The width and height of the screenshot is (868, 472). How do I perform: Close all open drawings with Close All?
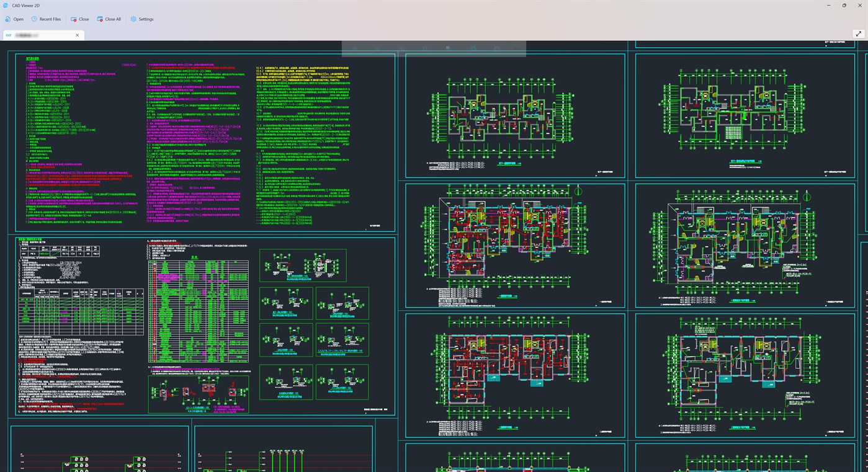pos(109,19)
